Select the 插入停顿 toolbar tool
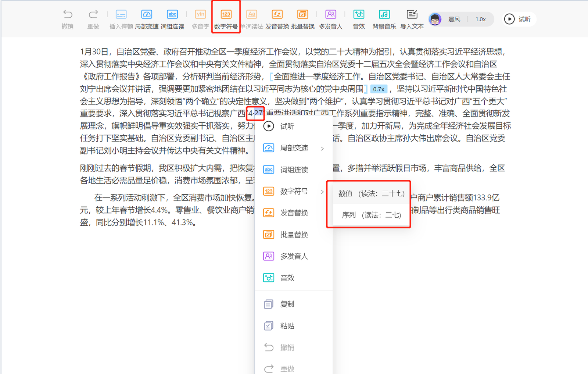The image size is (588, 374). tap(121, 19)
